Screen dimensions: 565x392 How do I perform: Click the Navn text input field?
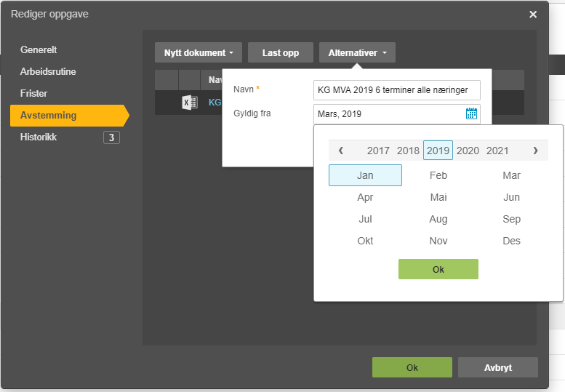coord(396,90)
